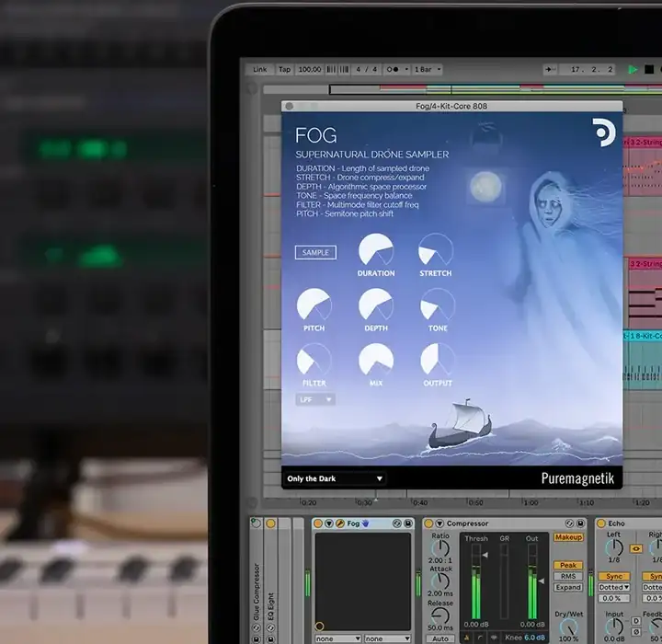662x644 pixels.
Task: Click the Compressor Ratio knob
Action: point(440,548)
